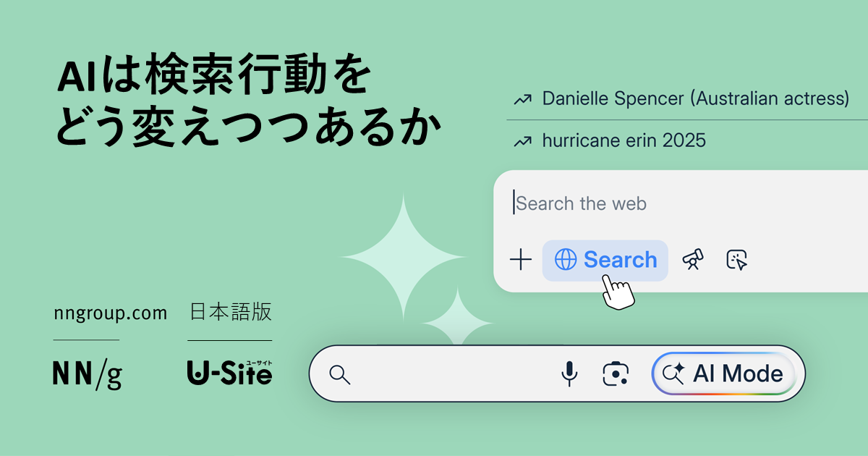Click the AI Mode button
The image size is (868, 456).
tap(724, 373)
